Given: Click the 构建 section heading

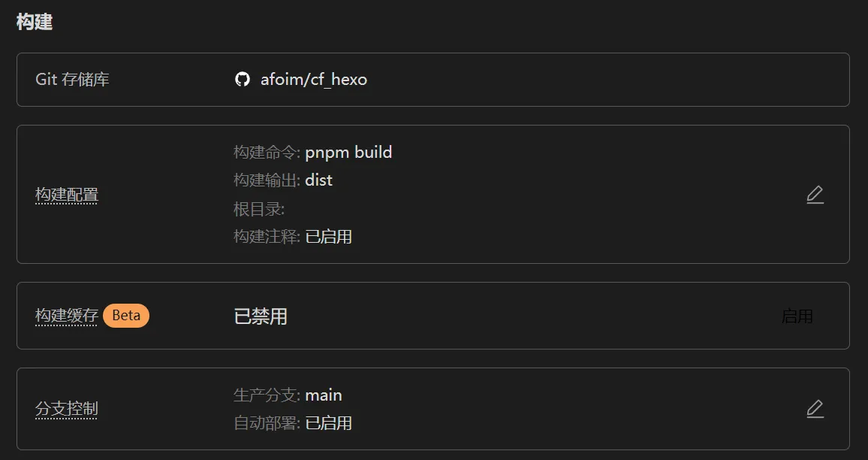Looking at the screenshot, I should pyautogui.click(x=35, y=22).
